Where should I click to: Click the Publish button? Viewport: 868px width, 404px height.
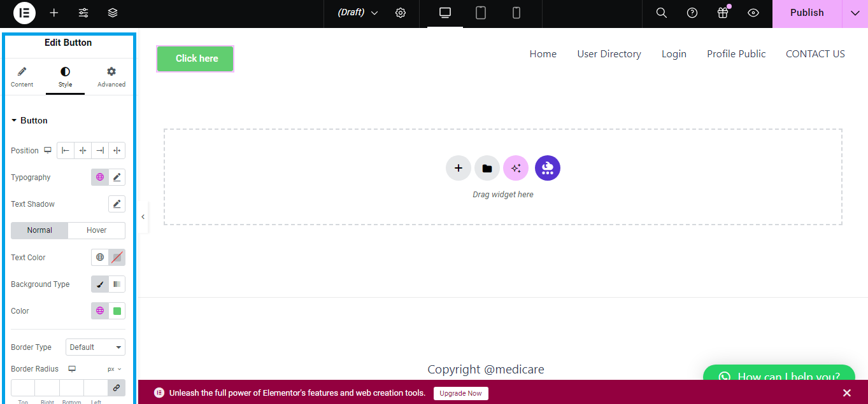[x=807, y=13]
